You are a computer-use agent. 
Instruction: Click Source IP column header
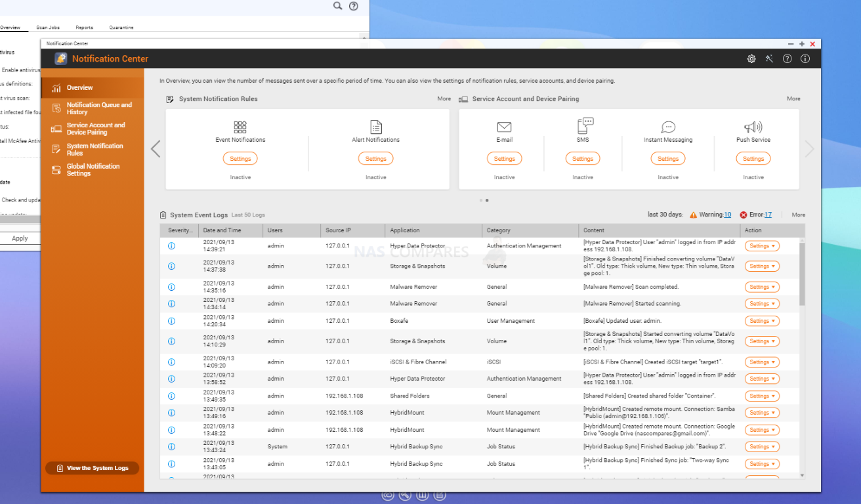click(353, 230)
